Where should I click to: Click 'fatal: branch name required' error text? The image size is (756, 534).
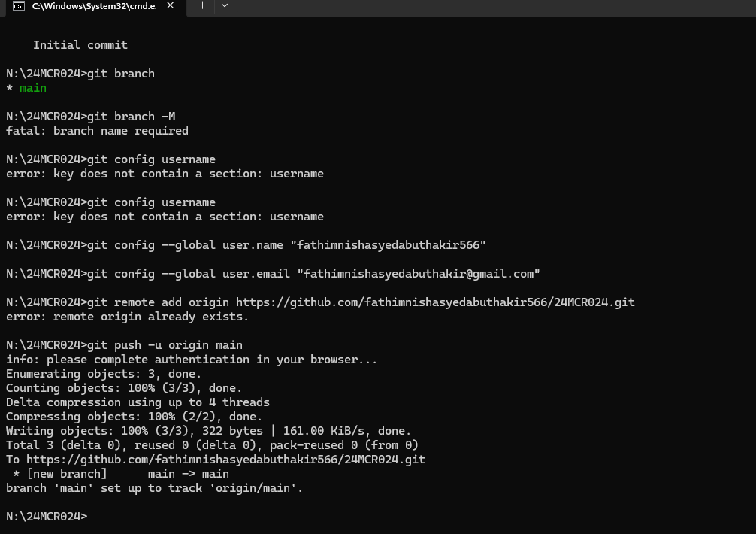coord(97,131)
